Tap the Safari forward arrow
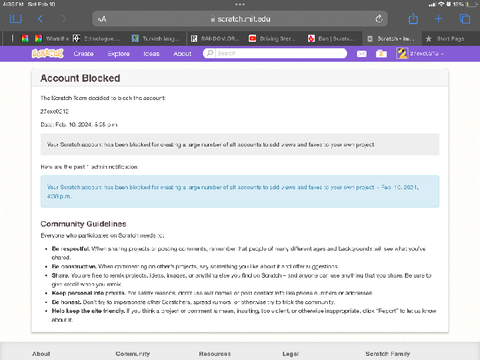The width and height of the screenshot is (480, 360). tap(63, 19)
